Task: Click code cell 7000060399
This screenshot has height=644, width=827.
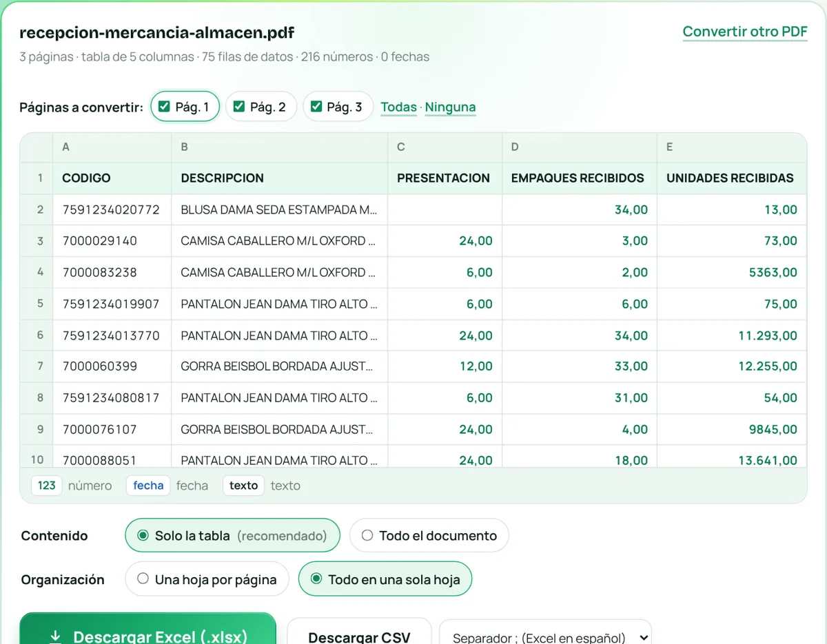Action: pos(112,366)
